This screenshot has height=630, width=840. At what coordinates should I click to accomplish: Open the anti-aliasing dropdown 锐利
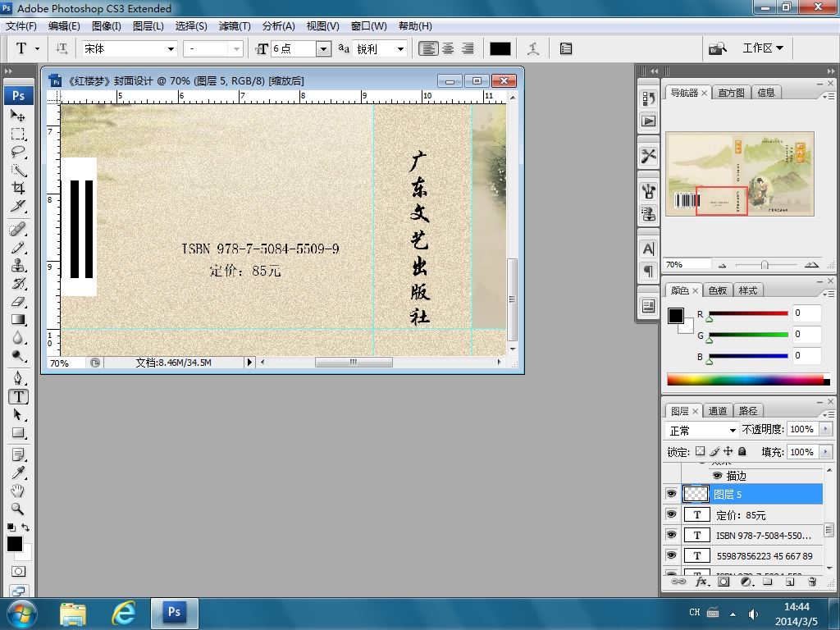400,48
